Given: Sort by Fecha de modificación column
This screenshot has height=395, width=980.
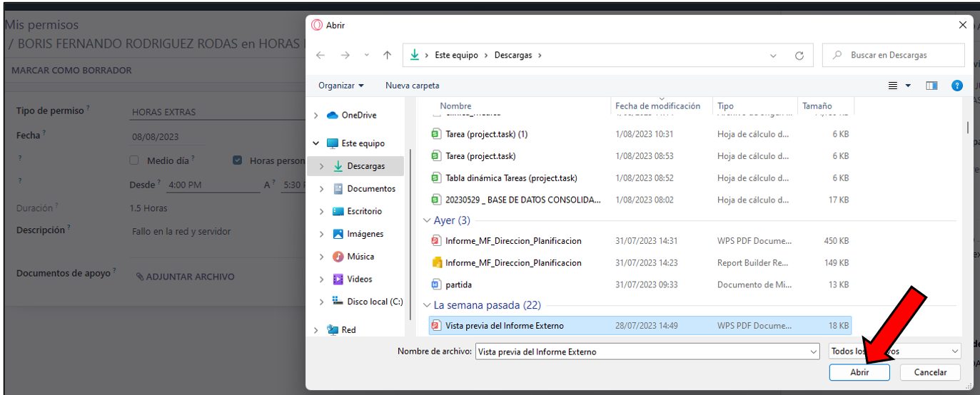Looking at the screenshot, I should click(x=657, y=106).
